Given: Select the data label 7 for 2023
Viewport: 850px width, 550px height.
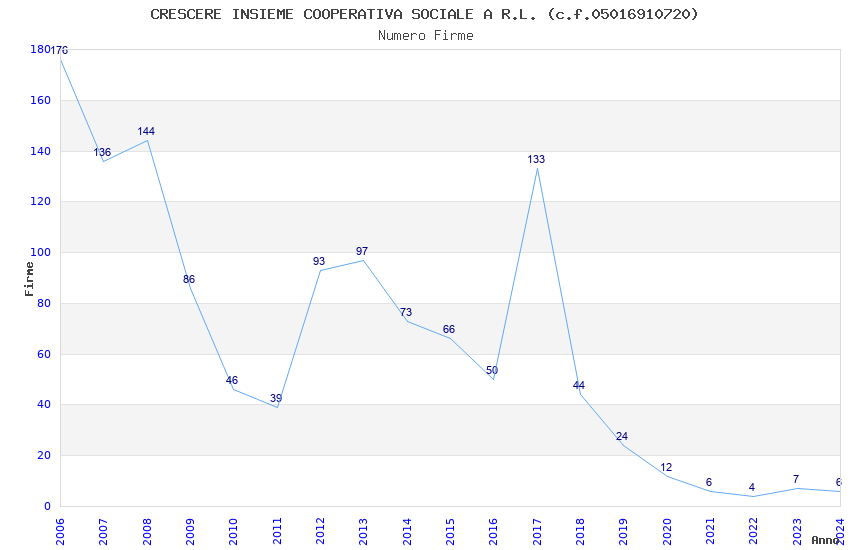Looking at the screenshot, I should 796,480.
